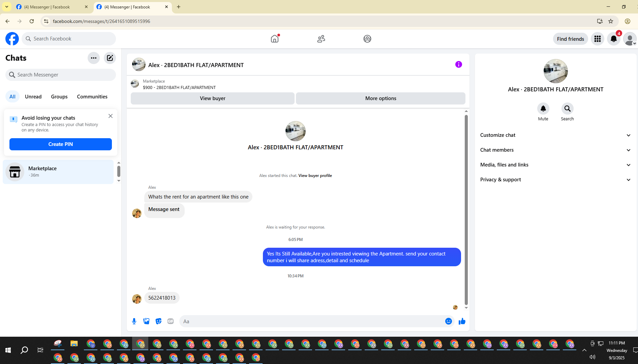The height and width of the screenshot is (364, 638).
Task: Select the Groups chats filter
Action: [x=59, y=97]
